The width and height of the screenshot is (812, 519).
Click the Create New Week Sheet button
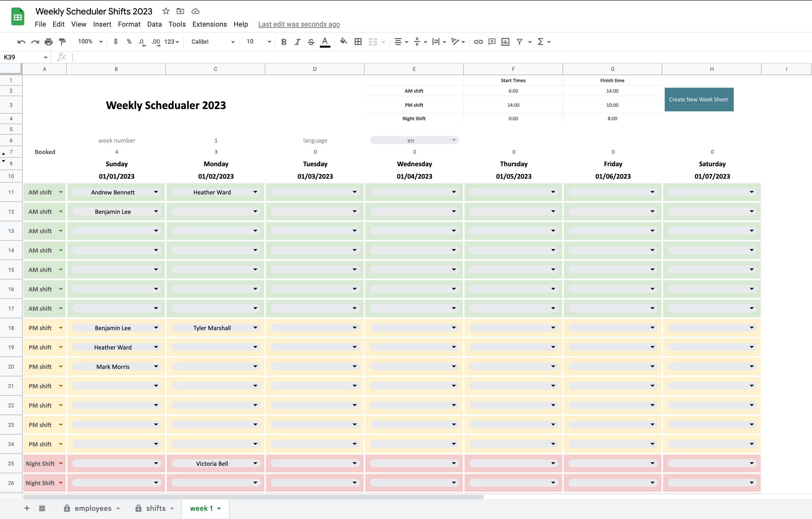[699, 100]
